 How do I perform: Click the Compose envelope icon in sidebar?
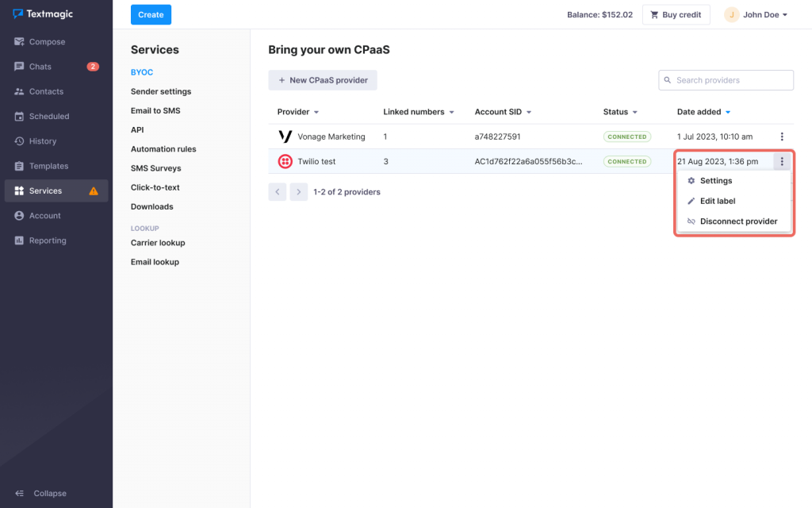(x=19, y=42)
